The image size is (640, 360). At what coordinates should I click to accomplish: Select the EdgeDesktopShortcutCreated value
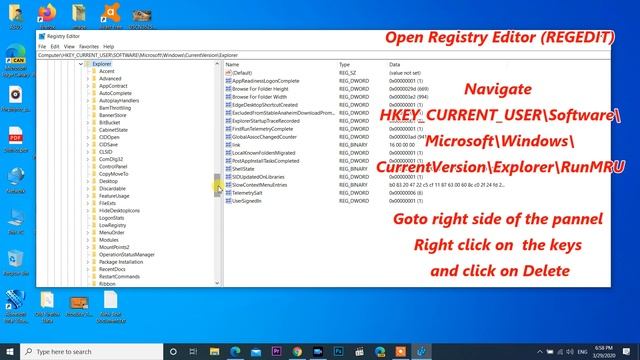tap(265, 105)
